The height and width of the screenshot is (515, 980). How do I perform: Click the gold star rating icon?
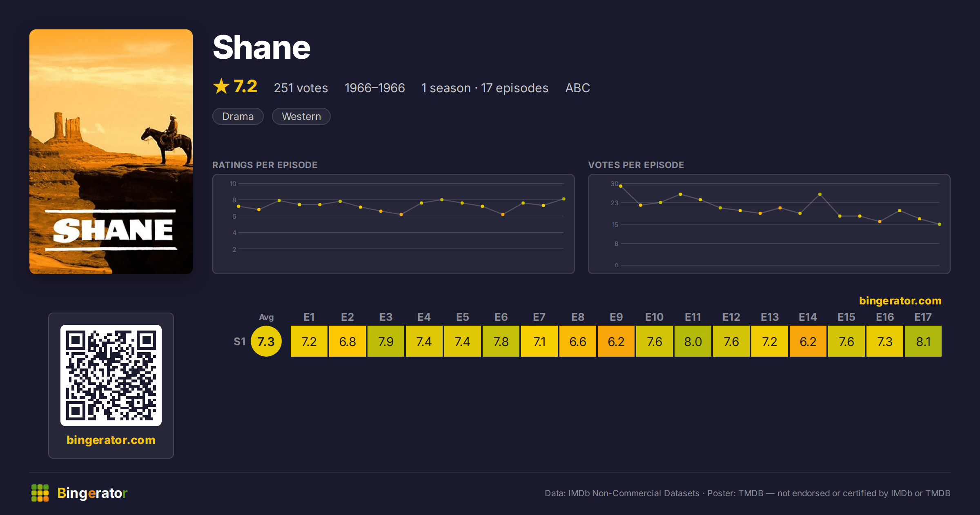(221, 86)
